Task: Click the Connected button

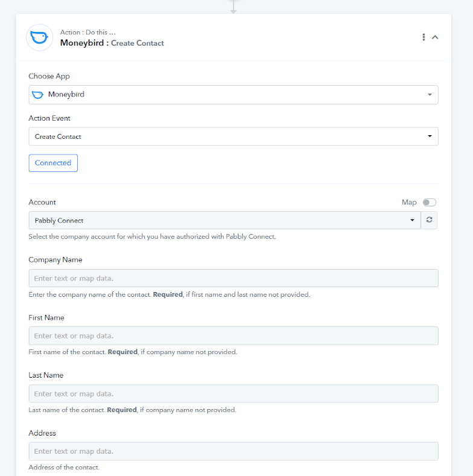Action: pos(53,163)
